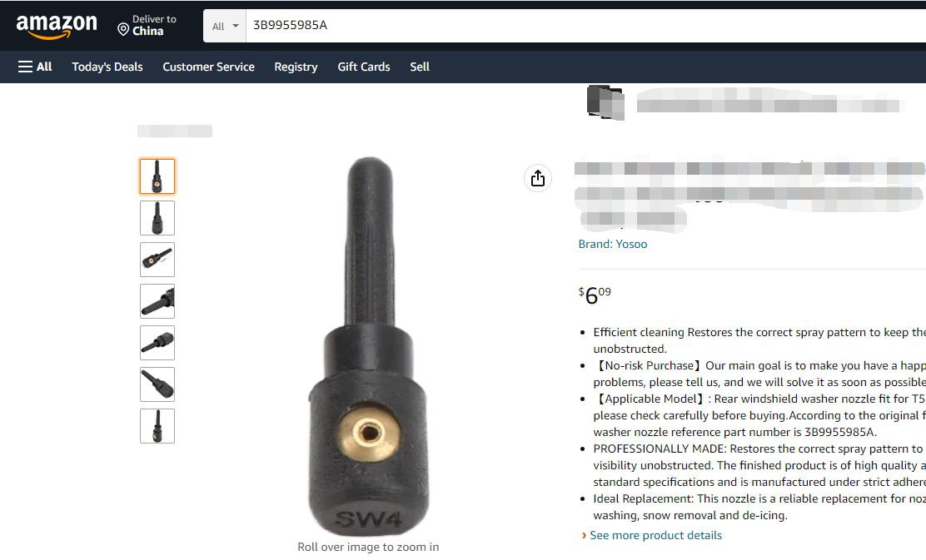Go to Customer Service
The width and height of the screenshot is (926, 560).
tap(208, 67)
